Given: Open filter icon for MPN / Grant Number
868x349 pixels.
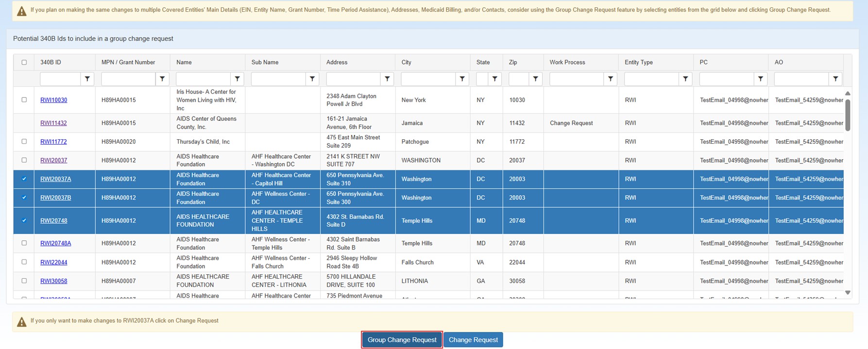Looking at the screenshot, I should point(162,79).
